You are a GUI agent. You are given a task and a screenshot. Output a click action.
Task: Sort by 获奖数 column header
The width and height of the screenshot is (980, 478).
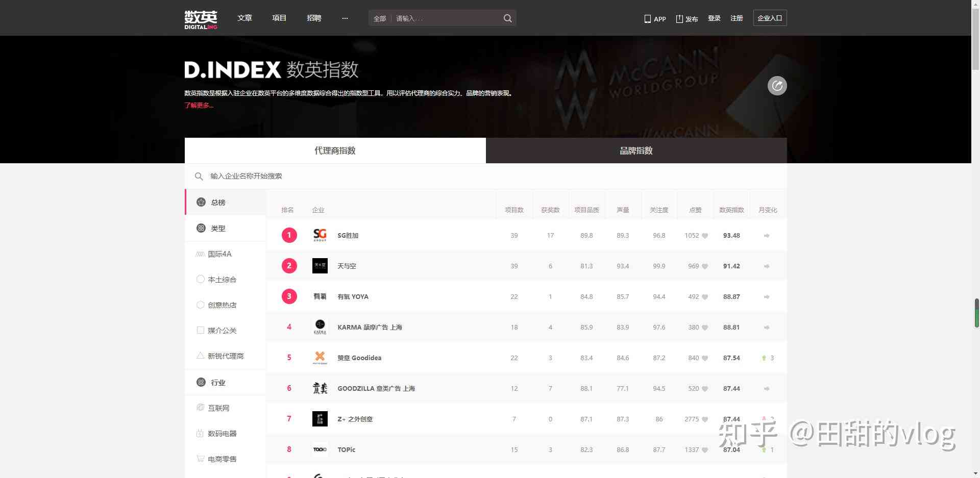(550, 210)
